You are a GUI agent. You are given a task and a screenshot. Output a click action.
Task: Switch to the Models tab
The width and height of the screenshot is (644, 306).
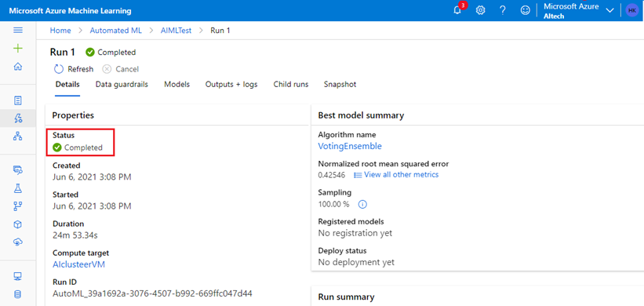(177, 84)
